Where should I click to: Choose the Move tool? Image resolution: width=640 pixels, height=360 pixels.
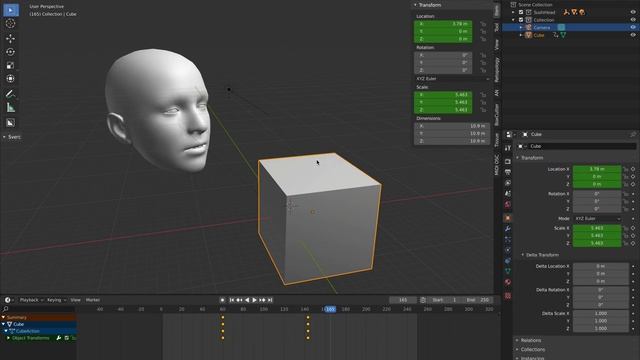[11, 38]
